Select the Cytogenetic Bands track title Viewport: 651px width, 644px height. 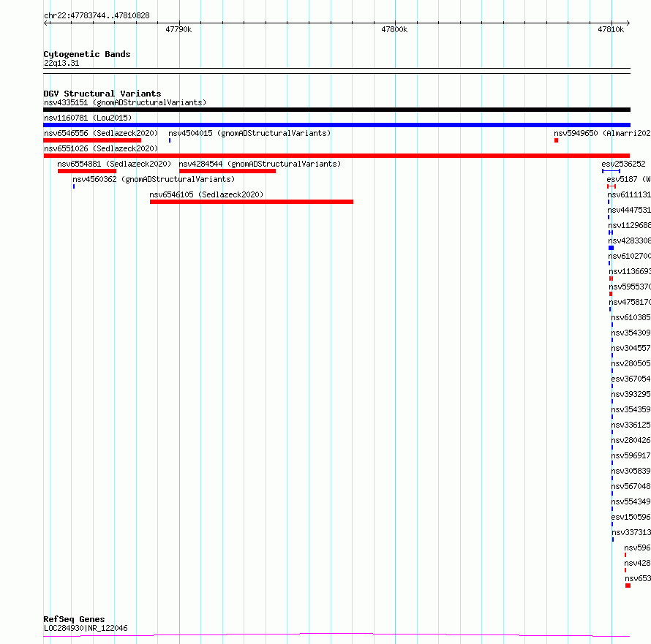tap(87, 54)
